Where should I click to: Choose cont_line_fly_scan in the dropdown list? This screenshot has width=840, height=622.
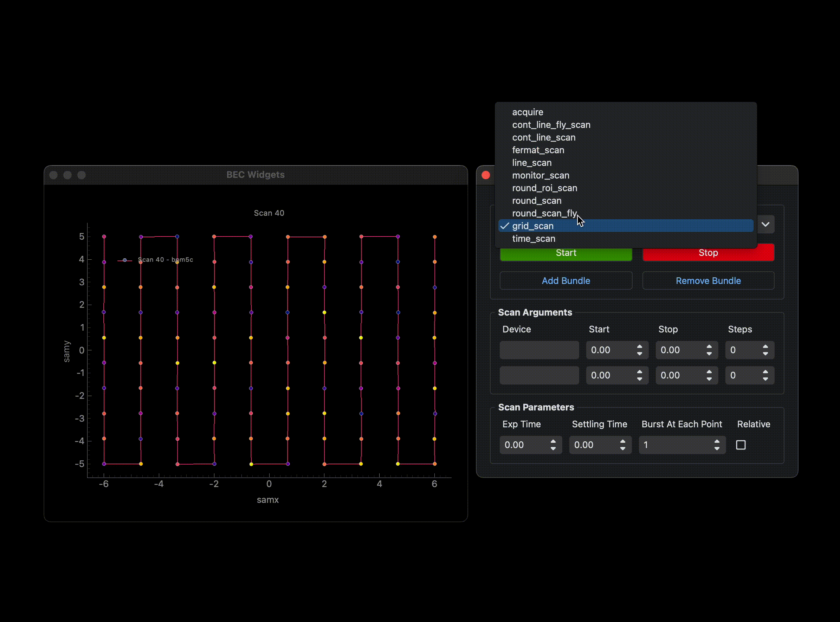tap(551, 125)
